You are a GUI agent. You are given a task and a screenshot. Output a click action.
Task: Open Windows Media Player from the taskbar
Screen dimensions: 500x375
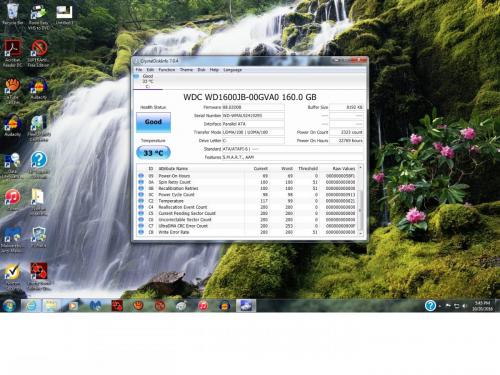pyautogui.click(x=73, y=305)
